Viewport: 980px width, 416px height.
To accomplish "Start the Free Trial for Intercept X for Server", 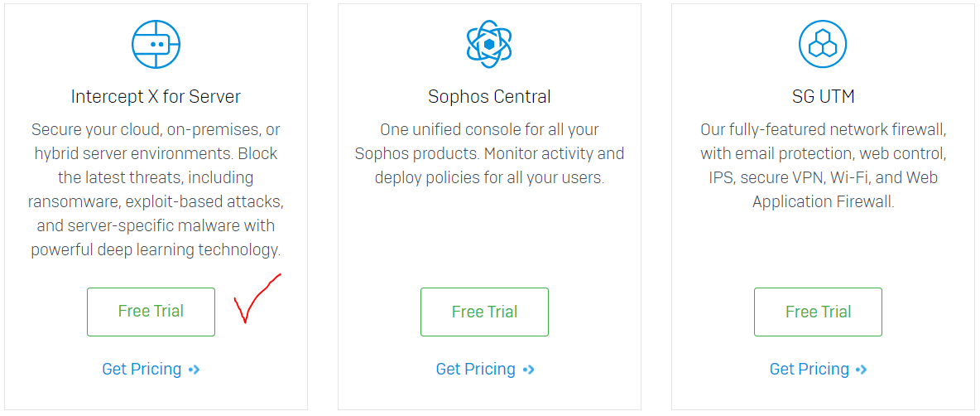I will (151, 312).
